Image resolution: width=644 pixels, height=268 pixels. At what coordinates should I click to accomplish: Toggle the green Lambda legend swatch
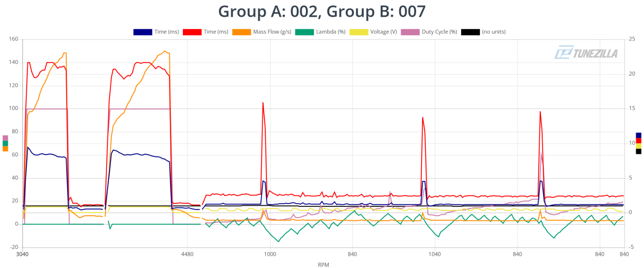[x=304, y=32]
